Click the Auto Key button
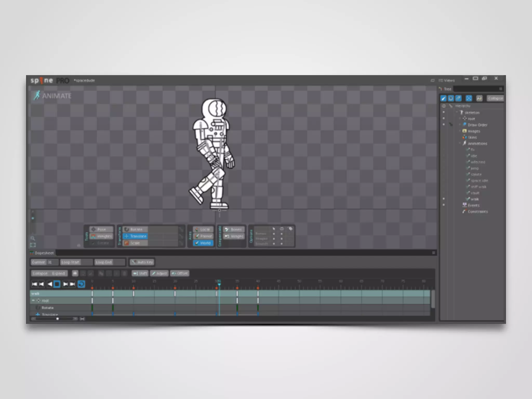This screenshot has height=399, width=532. (142, 262)
